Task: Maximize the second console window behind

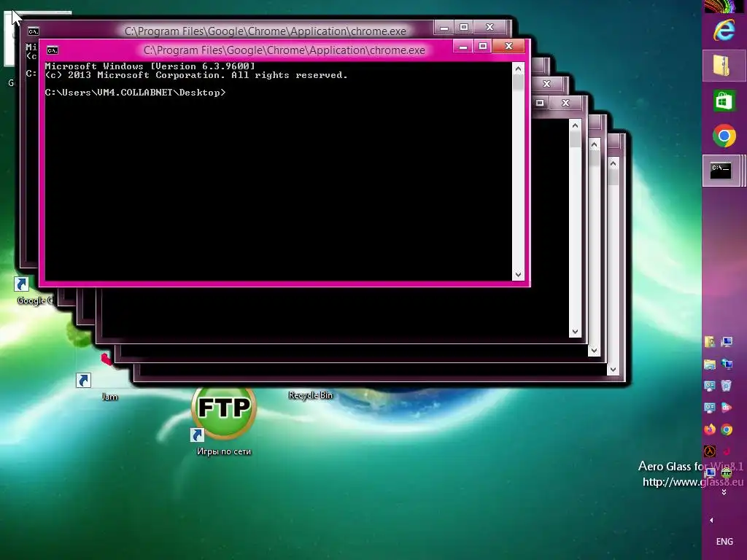Action: [x=463, y=27]
